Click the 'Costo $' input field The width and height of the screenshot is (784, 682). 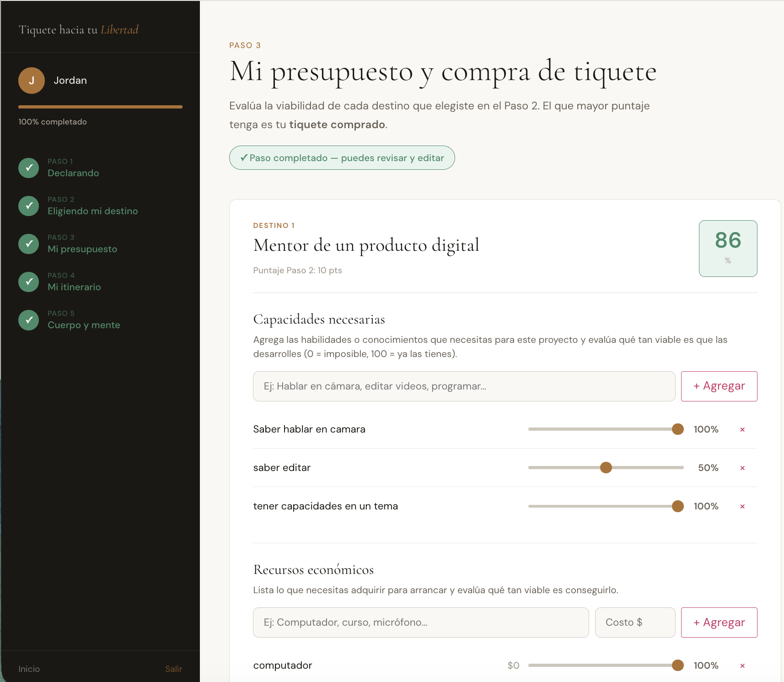point(635,622)
